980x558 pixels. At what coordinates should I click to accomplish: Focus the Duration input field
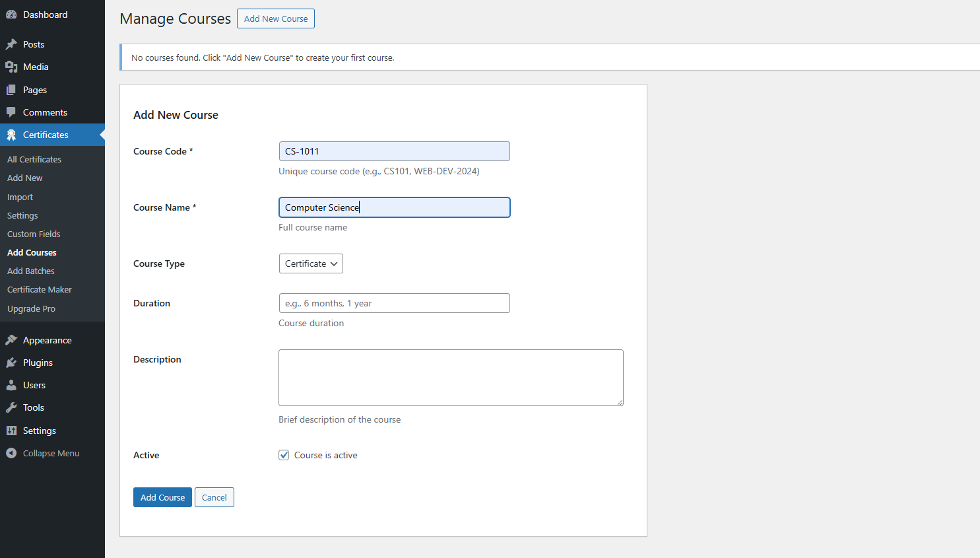click(x=394, y=303)
